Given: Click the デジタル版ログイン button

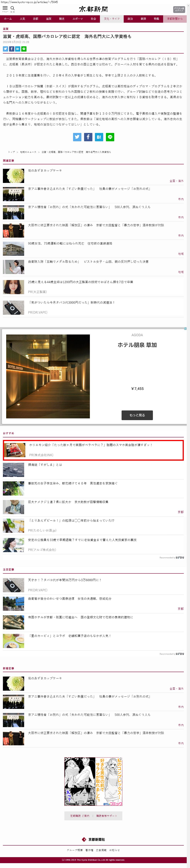Looking at the screenshot, I should (179, 9).
